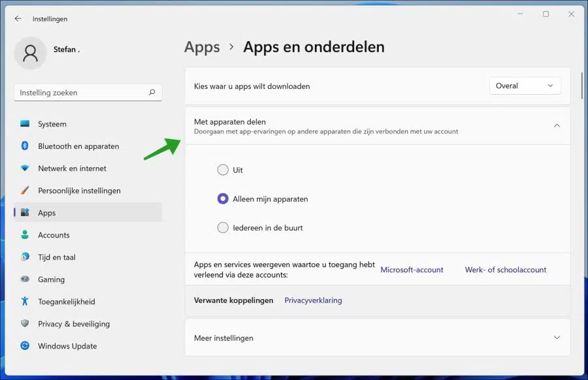Select Alleen mijn apparaten radio option
This screenshot has height=380, width=588.
(223, 198)
